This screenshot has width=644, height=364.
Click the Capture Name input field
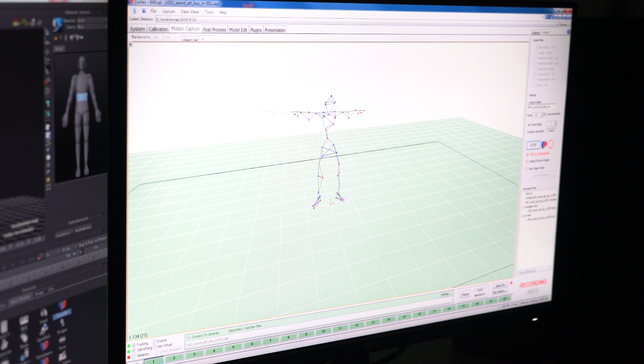click(541, 107)
